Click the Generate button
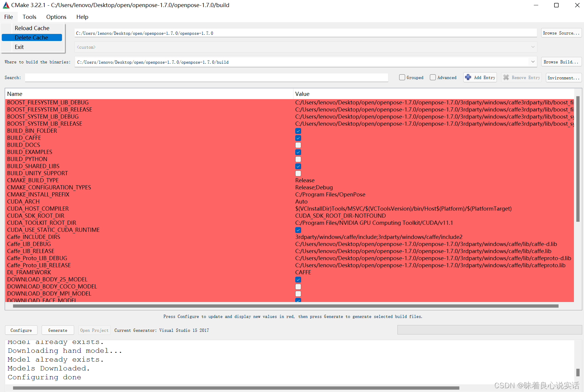 pos(58,330)
